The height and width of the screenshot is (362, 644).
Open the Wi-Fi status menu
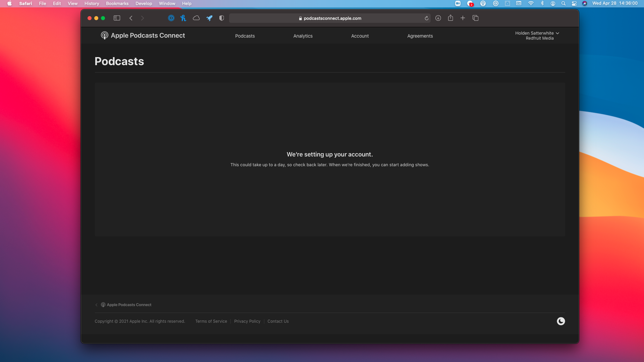531,3
